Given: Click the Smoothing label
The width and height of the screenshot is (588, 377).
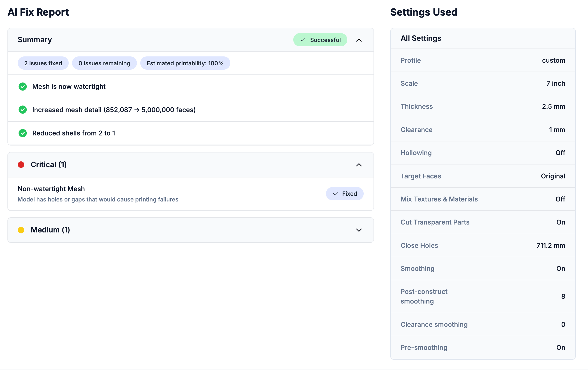Looking at the screenshot, I should (418, 268).
